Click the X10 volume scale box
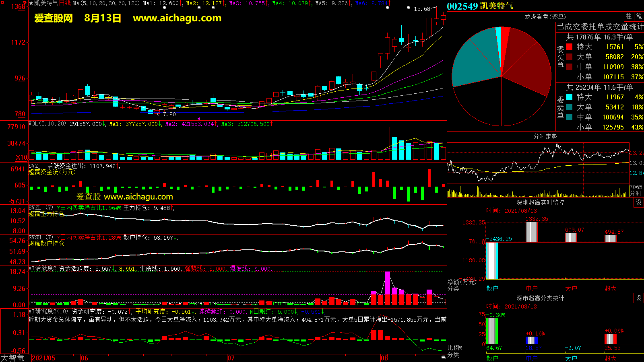The image size is (644, 362). click(x=21, y=157)
